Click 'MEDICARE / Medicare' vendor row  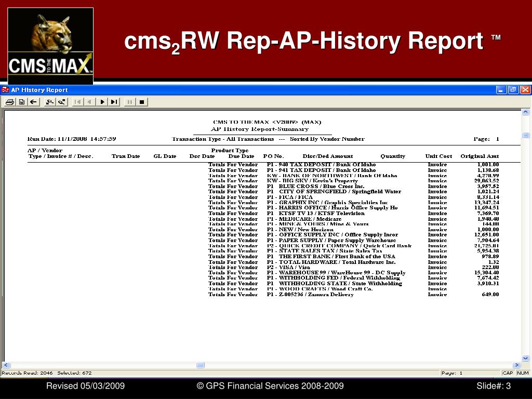pyautogui.click(x=353, y=219)
